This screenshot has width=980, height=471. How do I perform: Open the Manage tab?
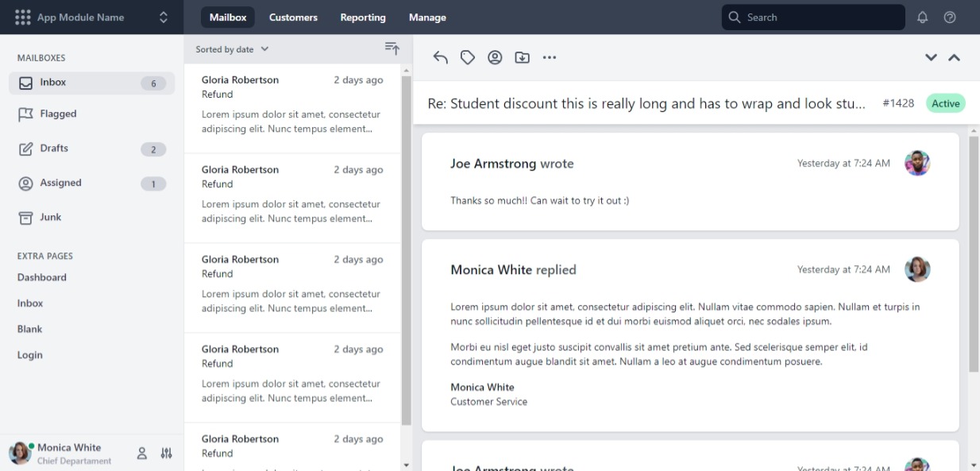427,17
